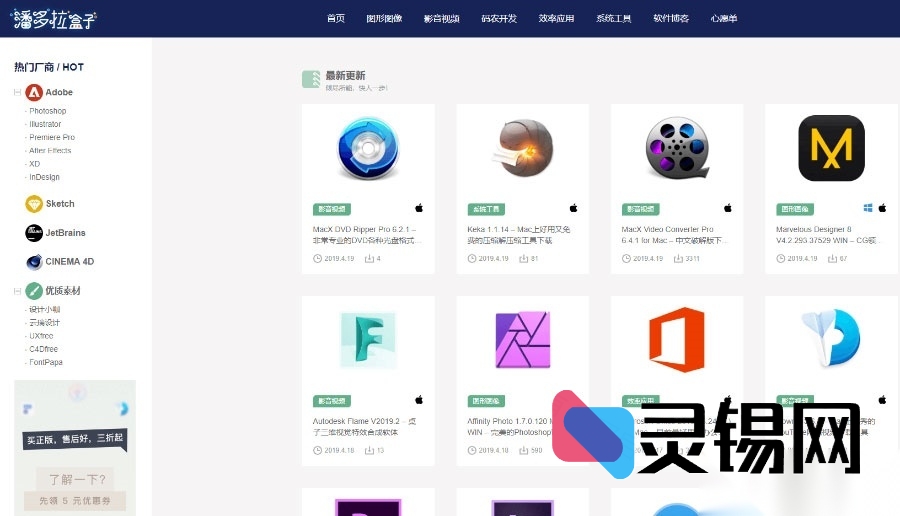Click Apple platform icon on MacX DVD Ripper card

[x=419, y=208]
